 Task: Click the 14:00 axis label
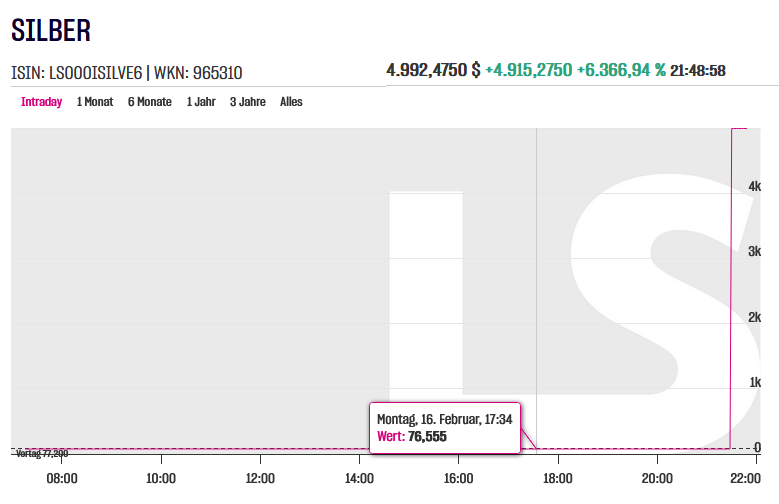click(x=359, y=478)
